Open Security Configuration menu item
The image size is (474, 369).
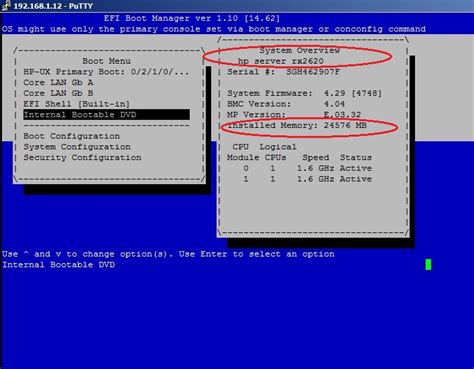pos(82,157)
